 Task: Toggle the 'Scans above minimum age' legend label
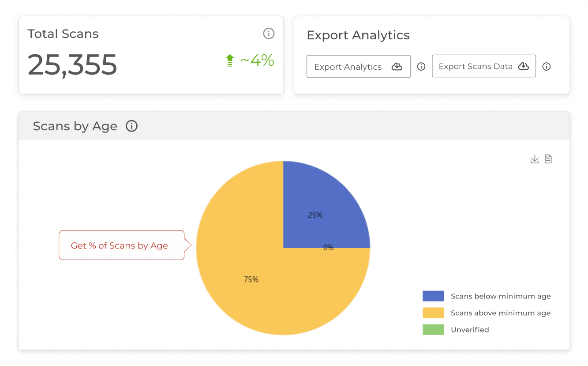500,313
